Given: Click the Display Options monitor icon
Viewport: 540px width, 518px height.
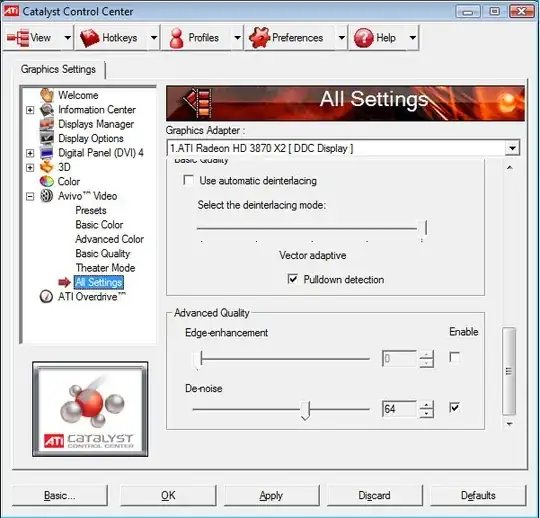Looking at the screenshot, I should coord(46,138).
